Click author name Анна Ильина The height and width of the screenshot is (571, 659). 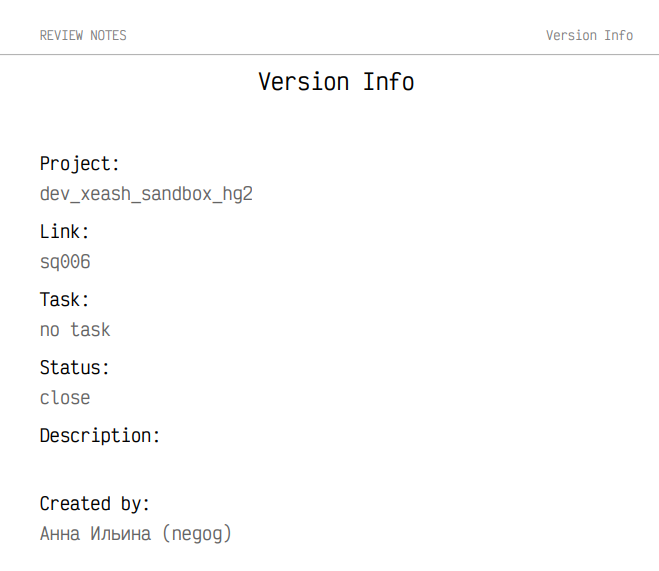click(x=95, y=534)
